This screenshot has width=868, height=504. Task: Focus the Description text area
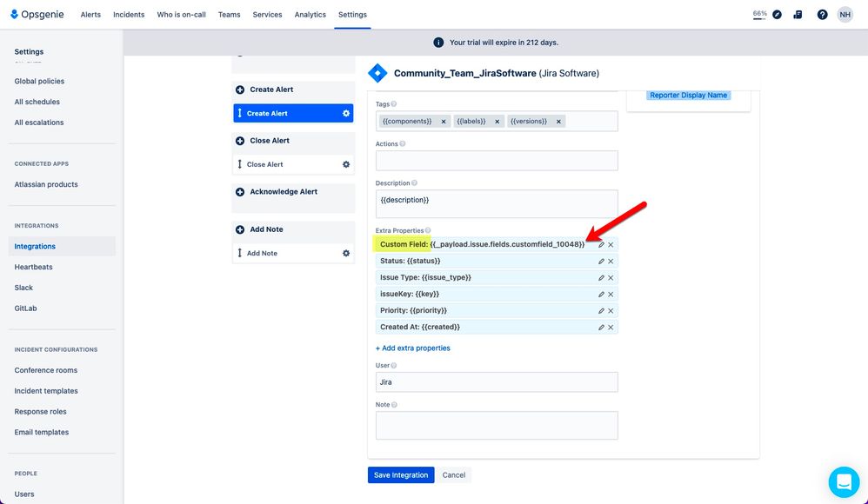click(x=497, y=204)
